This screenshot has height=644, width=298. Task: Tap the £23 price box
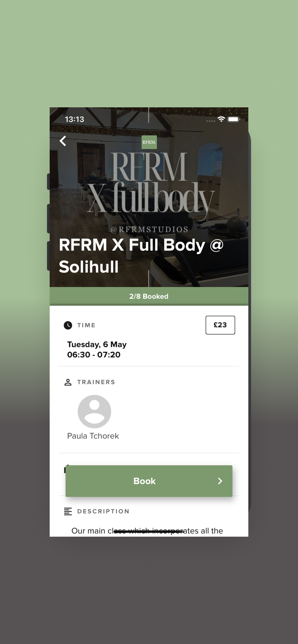(220, 325)
